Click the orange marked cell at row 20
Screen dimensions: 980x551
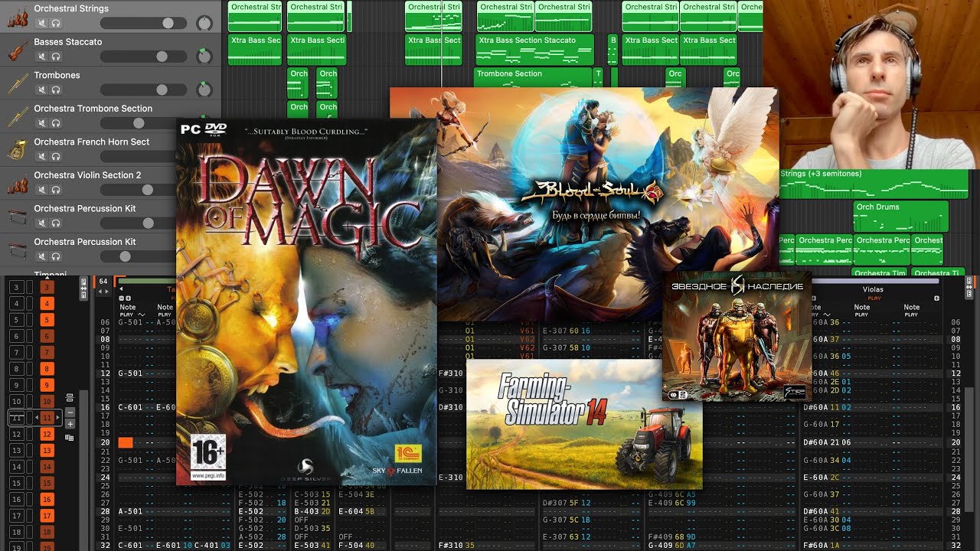[x=126, y=442]
